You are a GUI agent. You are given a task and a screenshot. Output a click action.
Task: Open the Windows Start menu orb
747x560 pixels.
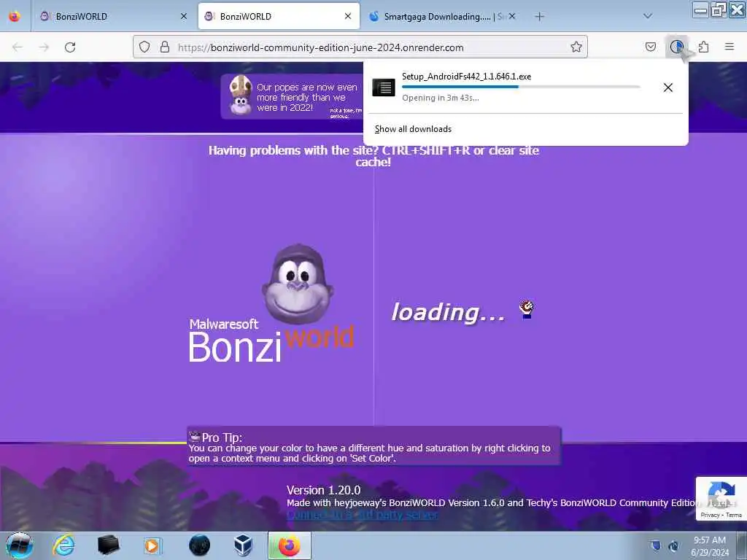click(19, 545)
